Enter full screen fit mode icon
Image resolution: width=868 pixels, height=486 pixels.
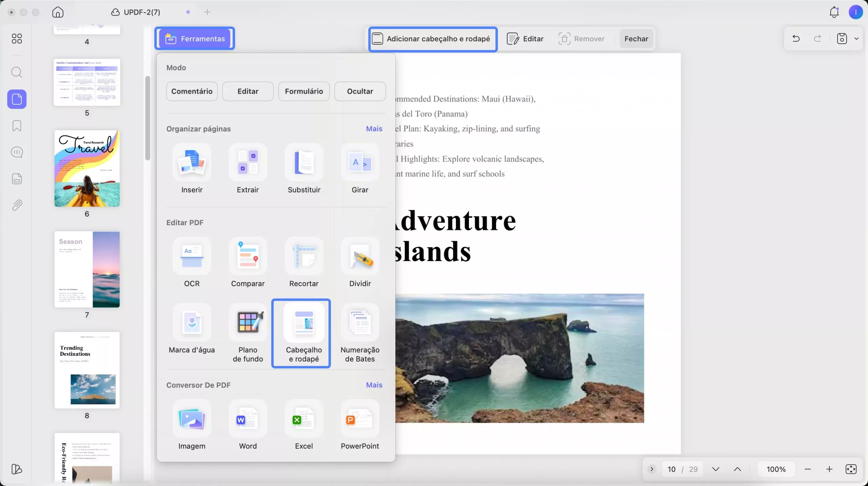[851, 469]
